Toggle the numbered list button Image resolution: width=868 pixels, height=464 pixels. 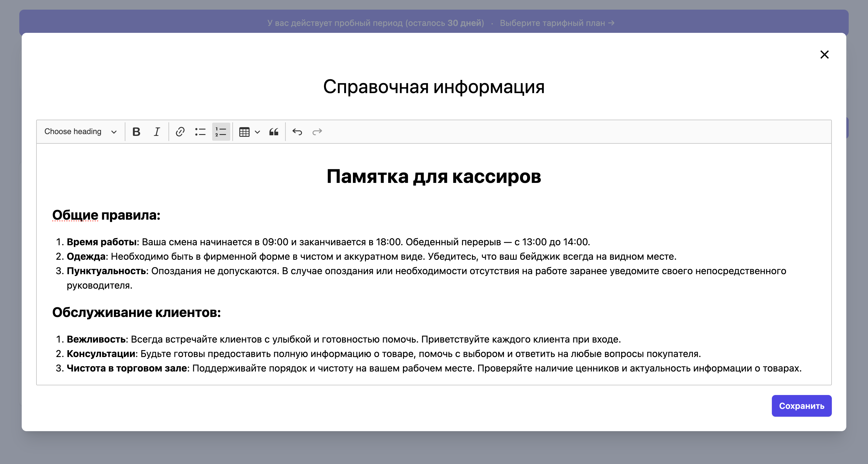[221, 132]
